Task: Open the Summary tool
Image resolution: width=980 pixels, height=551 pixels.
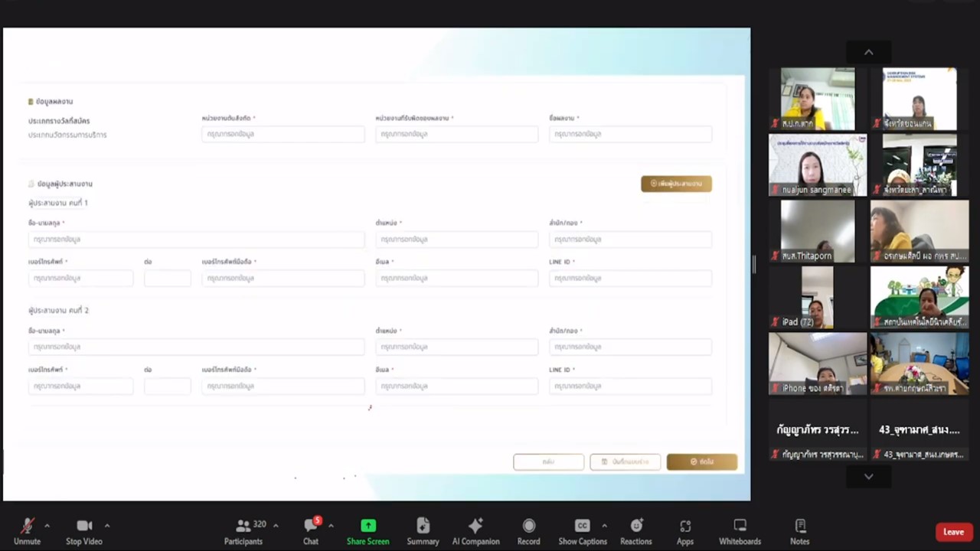Action: 423,526
